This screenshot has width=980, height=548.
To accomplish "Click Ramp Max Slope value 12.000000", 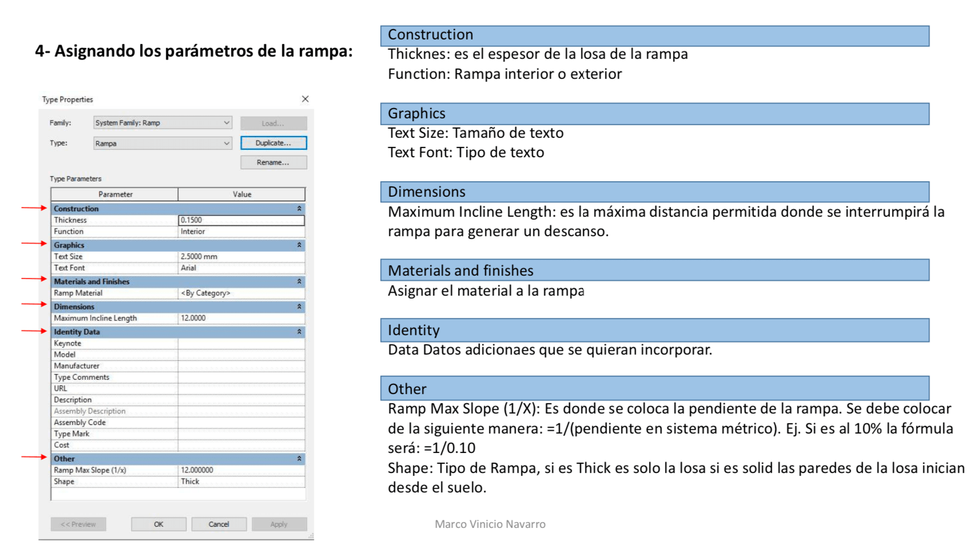I will (x=241, y=470).
